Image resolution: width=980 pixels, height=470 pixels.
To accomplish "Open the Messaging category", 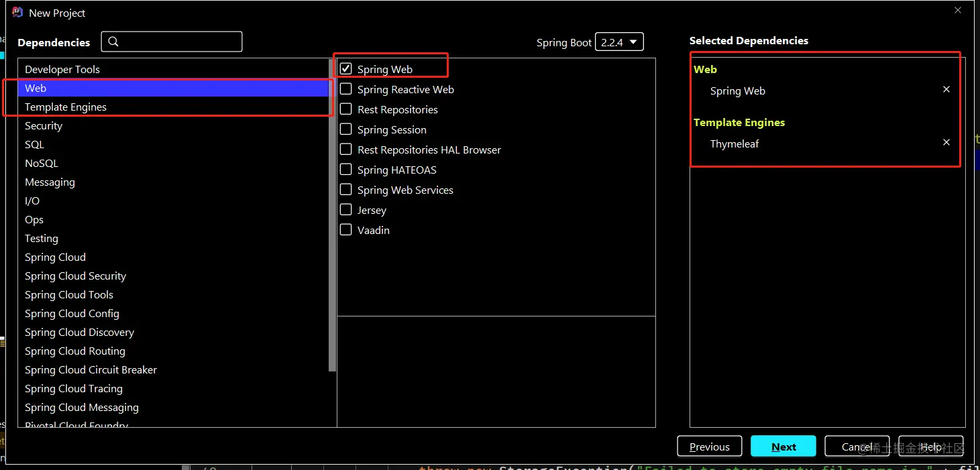I will [173, 182].
